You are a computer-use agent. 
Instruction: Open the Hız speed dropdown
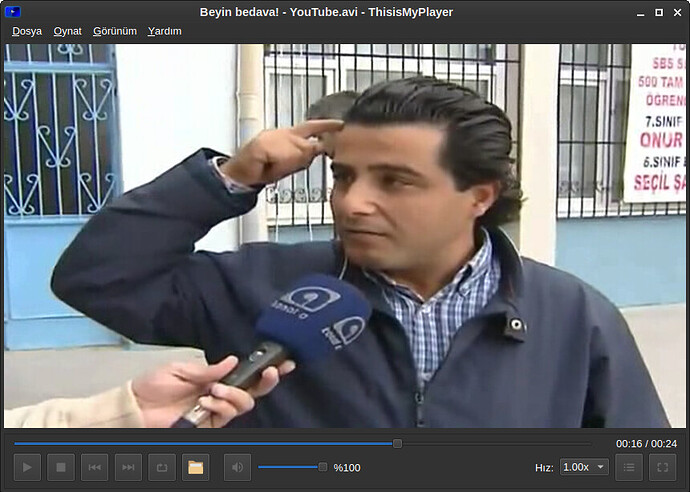pos(584,467)
